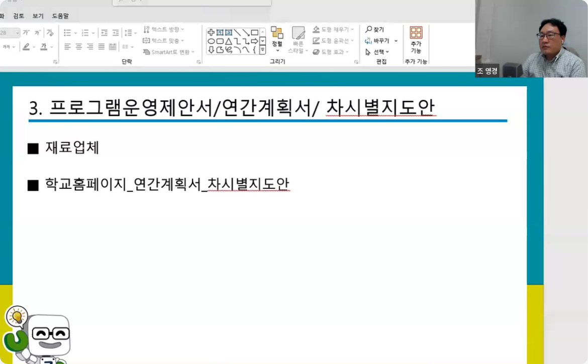Justify-align the paragraph text
Image resolution: width=588 pixels, height=364 pixels.
pyautogui.click(x=101, y=47)
